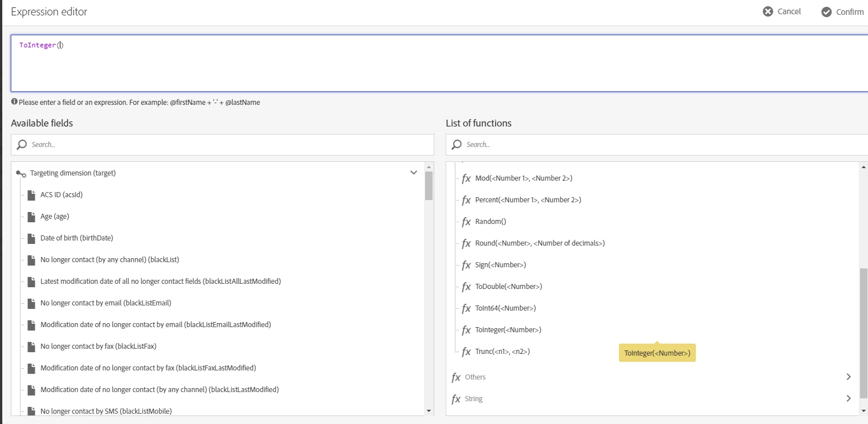Select Sign(<Number>) function
Viewport: 868px width, 424px height.
coord(501,265)
